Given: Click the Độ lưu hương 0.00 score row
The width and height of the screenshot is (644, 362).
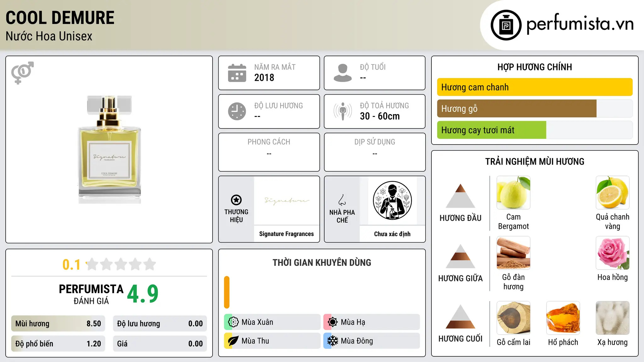Looking at the screenshot, I should click(160, 324).
